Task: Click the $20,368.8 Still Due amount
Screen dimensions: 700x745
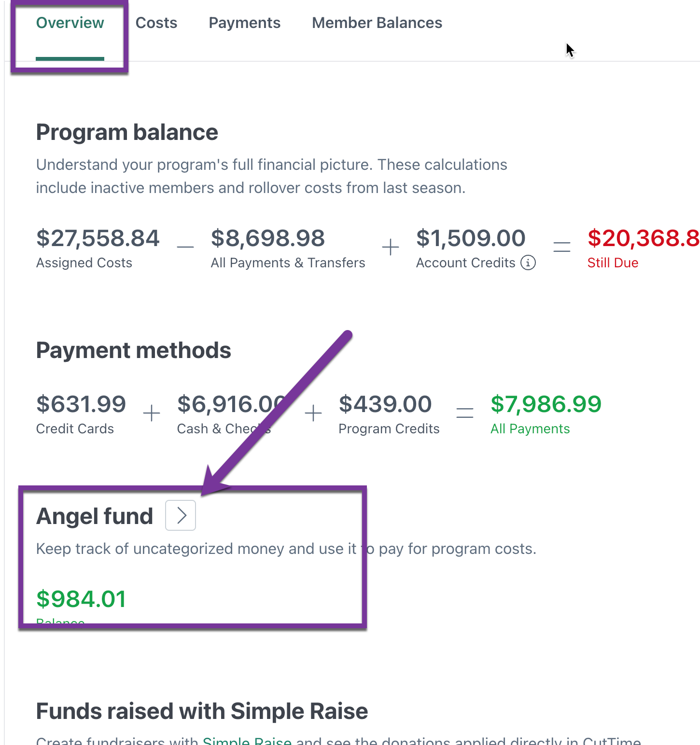Action: [643, 238]
